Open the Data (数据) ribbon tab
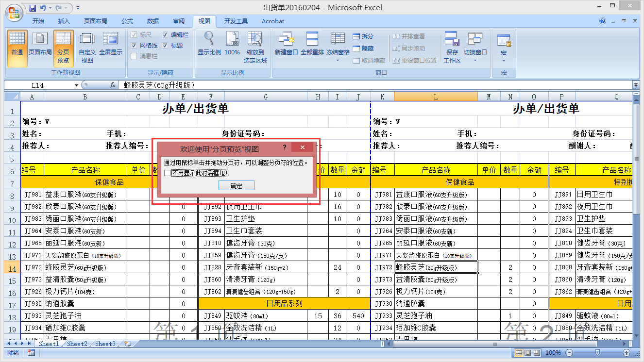Viewport: 644px width, 362px height. 153,21
